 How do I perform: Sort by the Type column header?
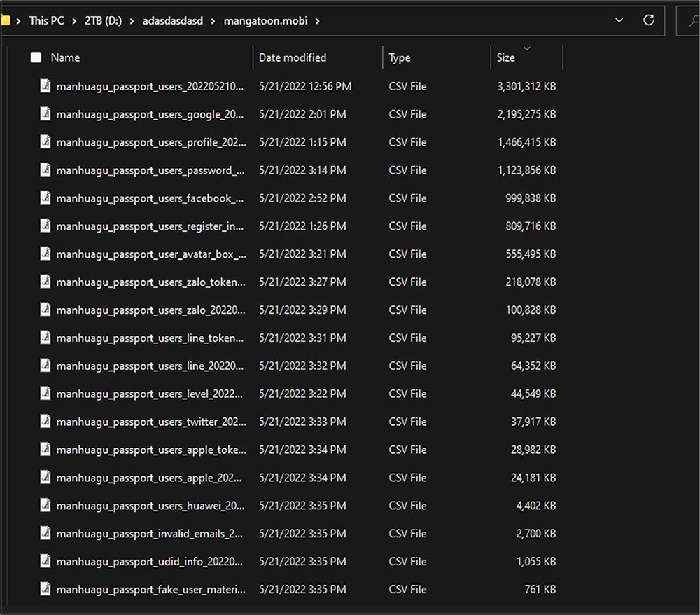(400, 57)
